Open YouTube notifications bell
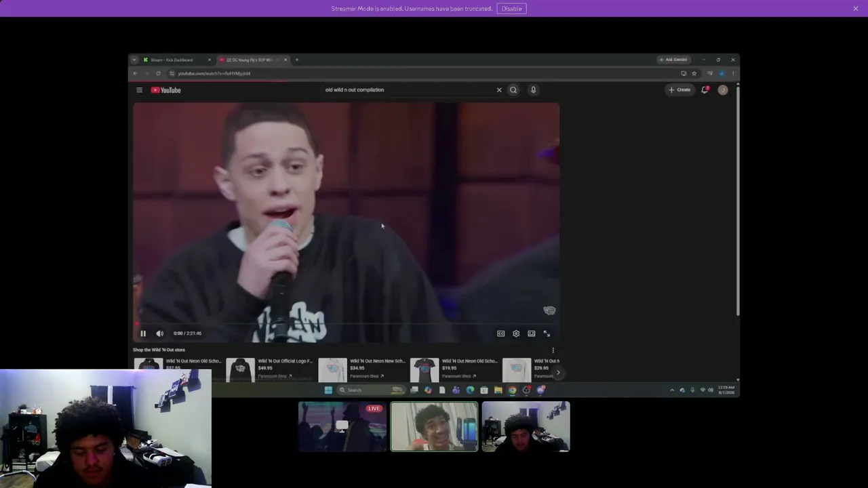This screenshot has height=488, width=868. click(x=705, y=90)
